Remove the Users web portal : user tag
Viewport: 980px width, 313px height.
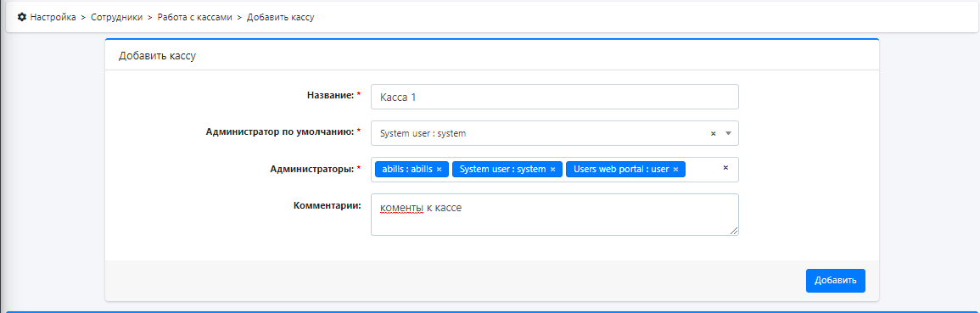coord(675,170)
